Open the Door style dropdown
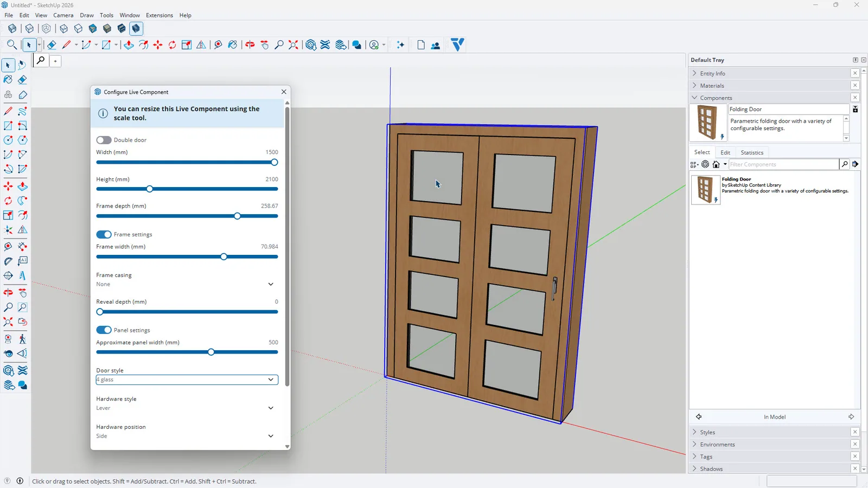 pos(187,380)
